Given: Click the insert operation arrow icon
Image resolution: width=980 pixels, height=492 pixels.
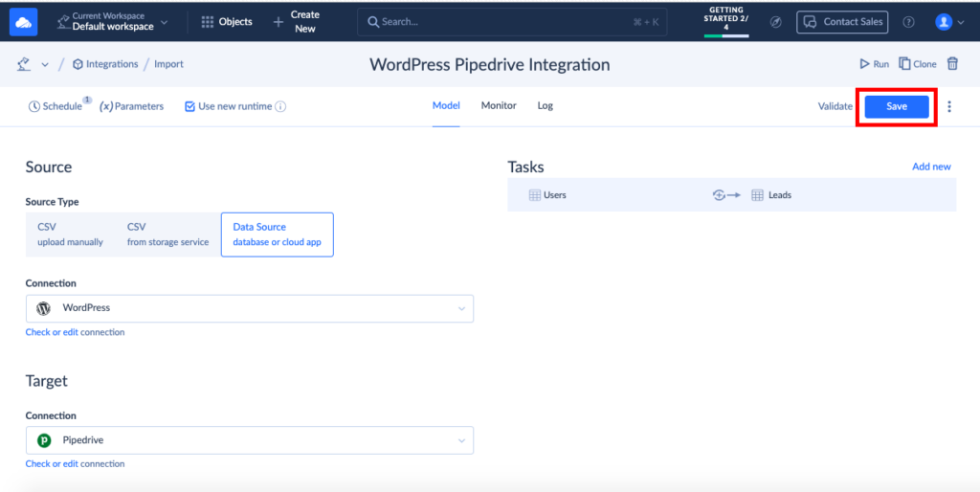Looking at the screenshot, I should pos(726,195).
